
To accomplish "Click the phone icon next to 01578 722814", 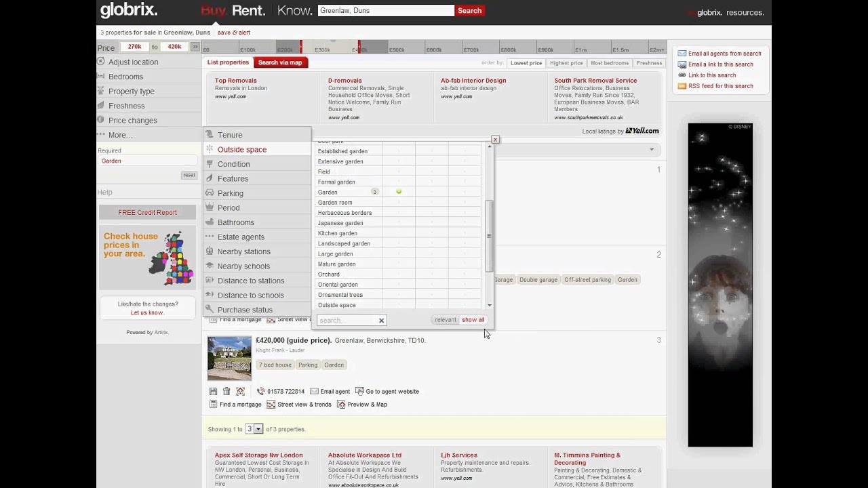I will tap(260, 392).
